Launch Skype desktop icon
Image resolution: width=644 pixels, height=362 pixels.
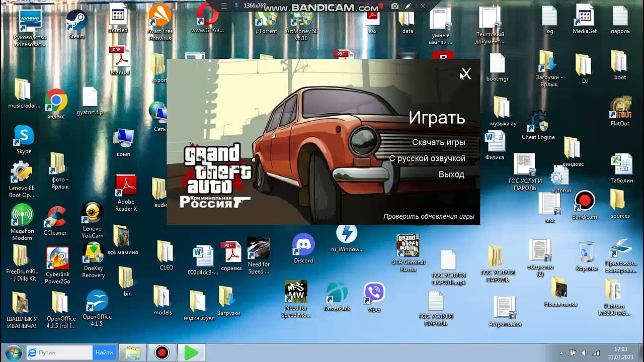pyautogui.click(x=24, y=140)
